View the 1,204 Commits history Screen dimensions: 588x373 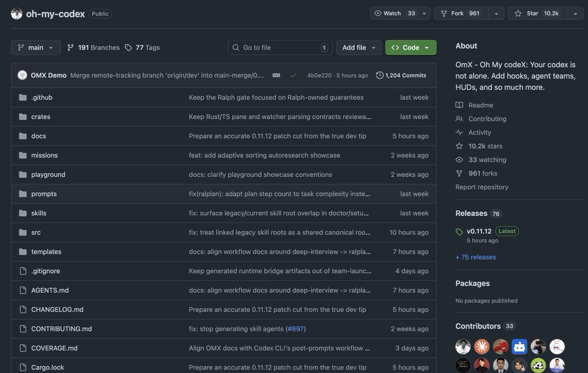tap(401, 75)
